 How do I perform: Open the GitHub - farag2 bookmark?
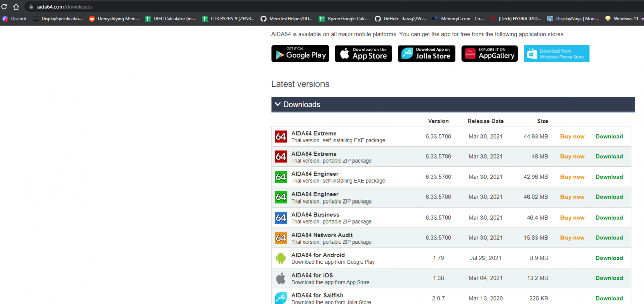coord(400,18)
